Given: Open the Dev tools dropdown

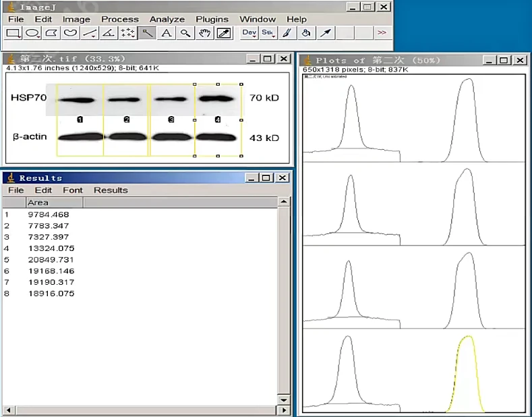Looking at the screenshot, I should click(x=249, y=33).
